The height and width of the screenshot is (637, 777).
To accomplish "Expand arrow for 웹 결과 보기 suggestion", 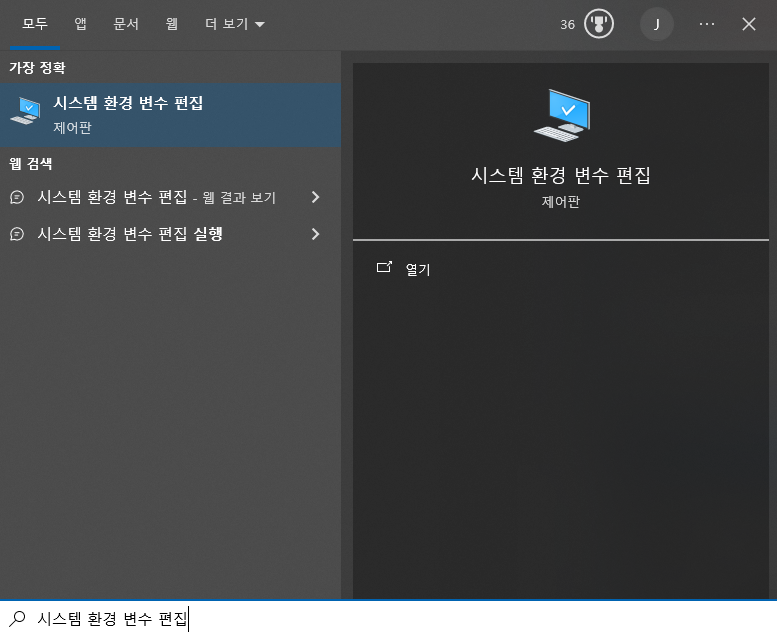I will pyautogui.click(x=316, y=197).
